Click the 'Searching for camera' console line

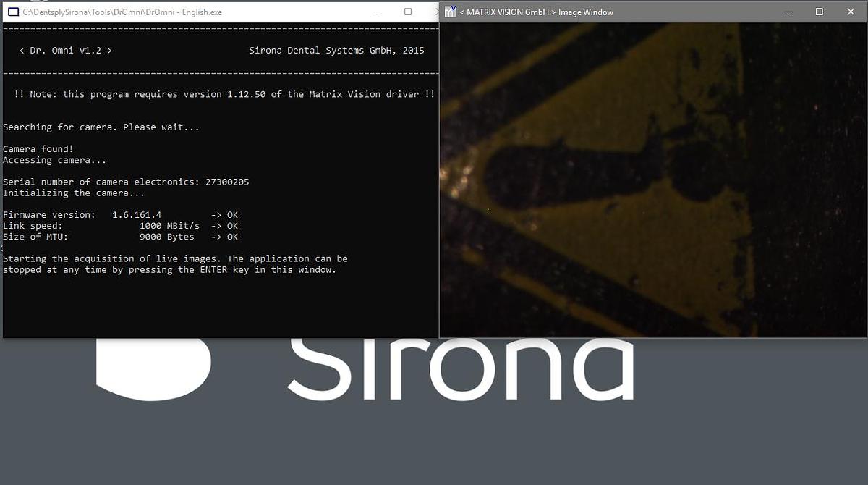pyautogui.click(x=101, y=127)
